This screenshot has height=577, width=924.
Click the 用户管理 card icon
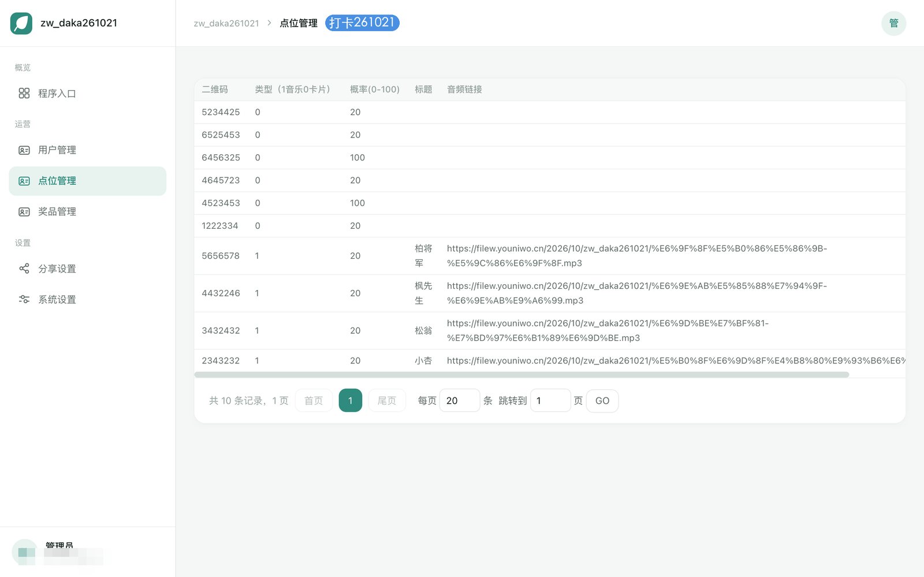coord(24,150)
